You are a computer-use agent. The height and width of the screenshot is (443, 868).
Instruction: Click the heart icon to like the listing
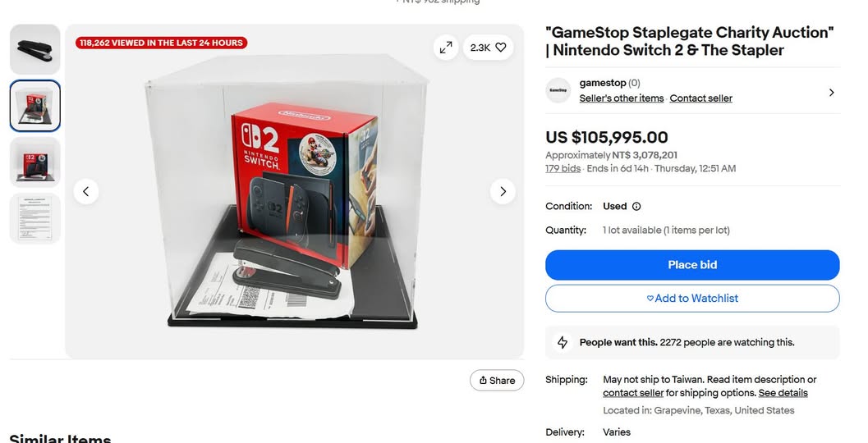tap(501, 48)
